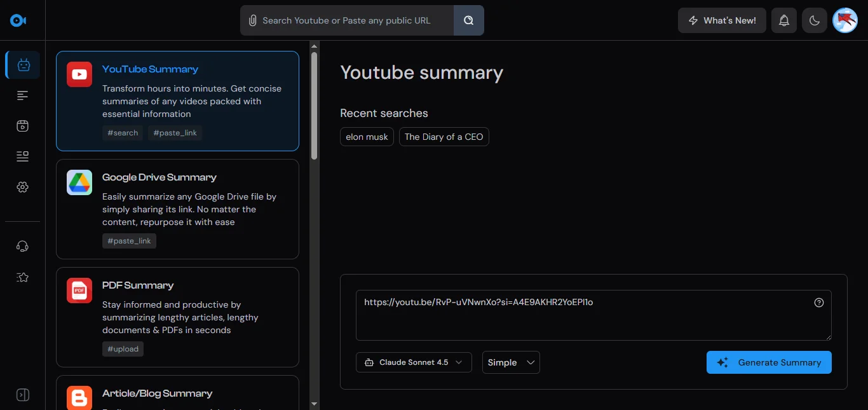Open the user profile avatar menu
Viewport: 868px width, 410px height.
(x=845, y=20)
